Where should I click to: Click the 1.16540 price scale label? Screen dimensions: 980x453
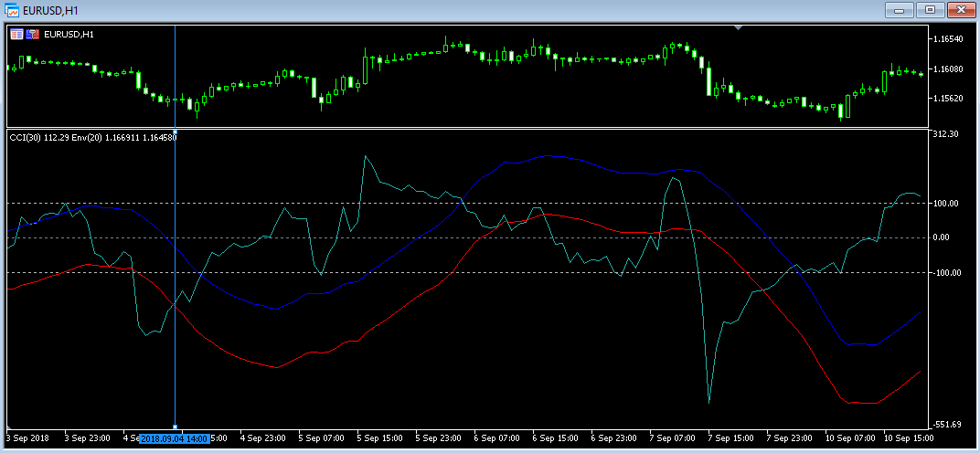(x=947, y=38)
